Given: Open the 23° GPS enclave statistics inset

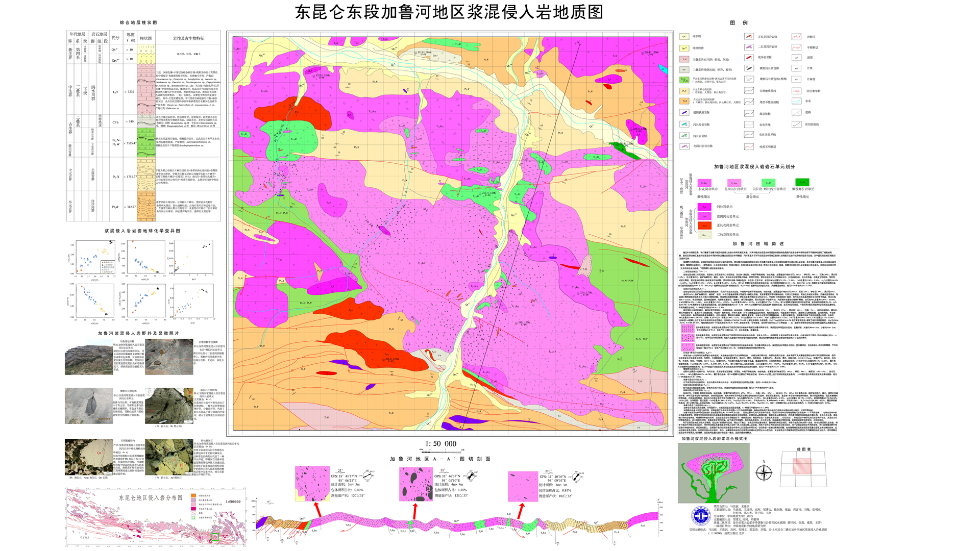Looking at the screenshot, I should [x=312, y=484].
